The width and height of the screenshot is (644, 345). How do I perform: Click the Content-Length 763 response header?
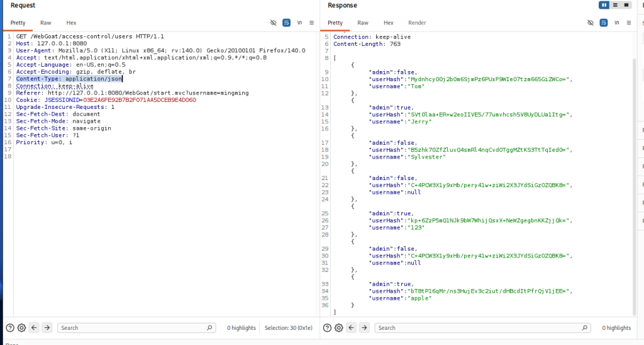pos(367,43)
